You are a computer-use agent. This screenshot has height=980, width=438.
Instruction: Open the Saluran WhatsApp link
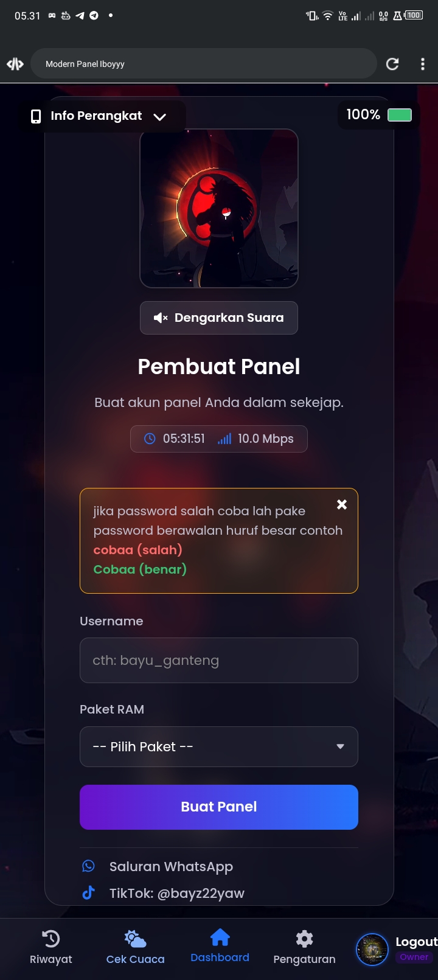(x=171, y=866)
